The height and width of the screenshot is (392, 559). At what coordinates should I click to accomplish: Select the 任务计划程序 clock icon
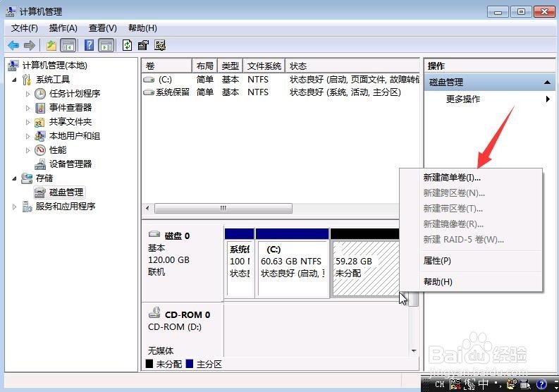point(40,94)
